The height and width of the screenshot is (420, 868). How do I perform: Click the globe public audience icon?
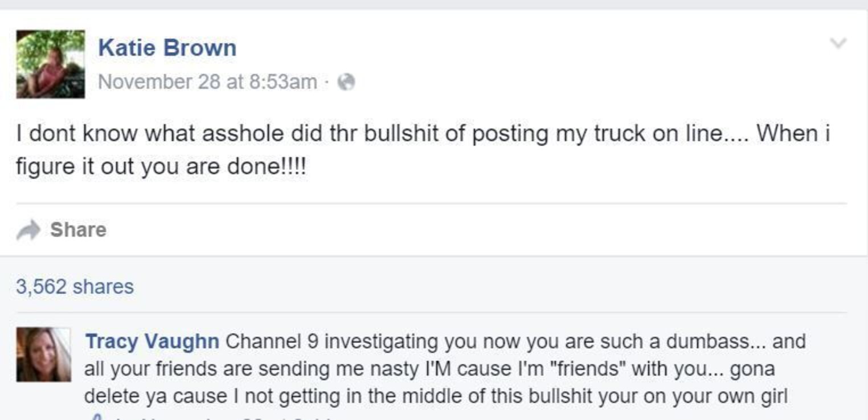346,83
